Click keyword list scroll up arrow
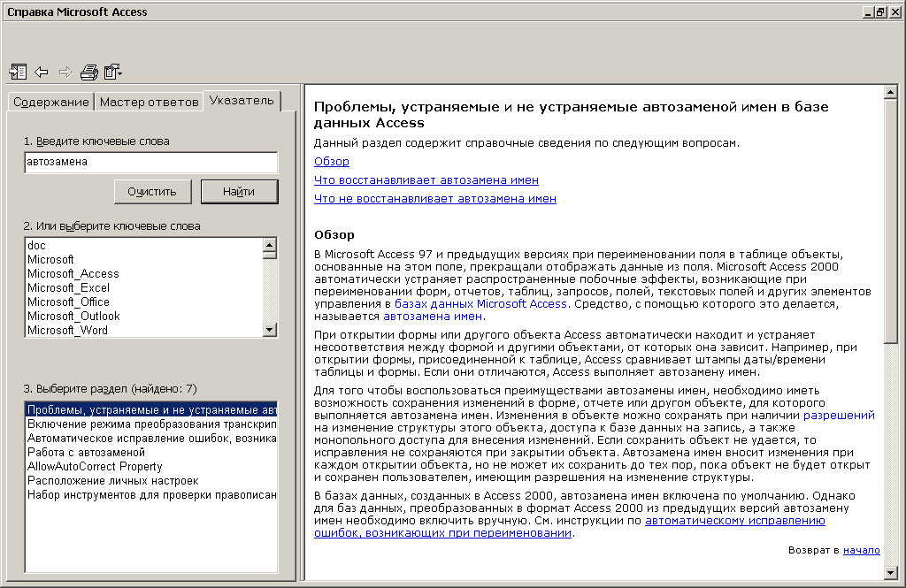 [x=269, y=245]
